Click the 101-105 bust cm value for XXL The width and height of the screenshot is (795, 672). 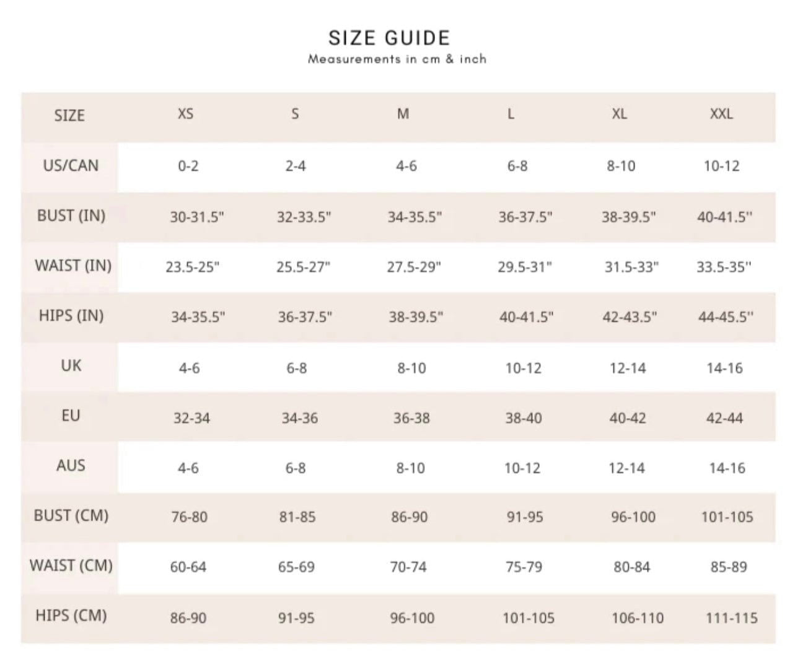[727, 517]
